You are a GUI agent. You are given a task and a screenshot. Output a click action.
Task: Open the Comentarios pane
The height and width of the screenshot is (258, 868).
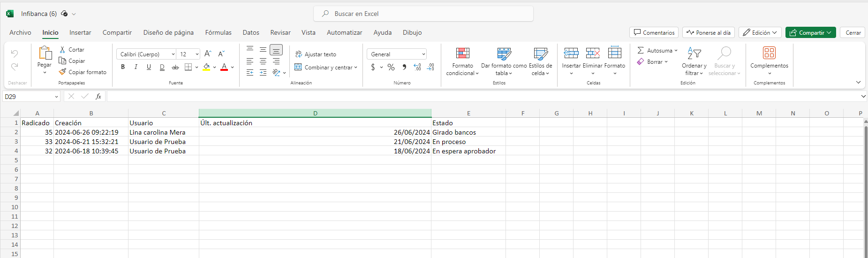[654, 32]
